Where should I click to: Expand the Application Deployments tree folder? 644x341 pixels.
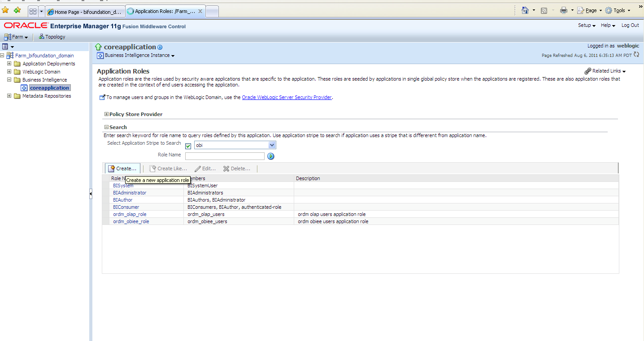pyautogui.click(x=9, y=64)
